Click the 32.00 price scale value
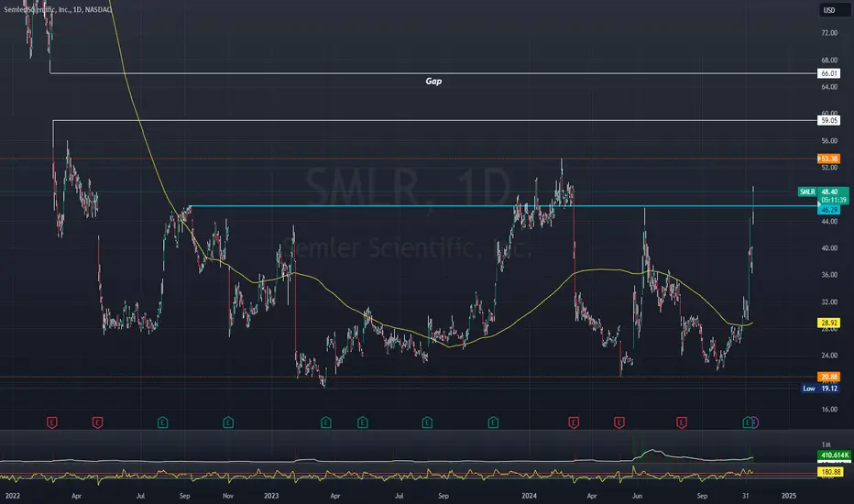 point(829,301)
